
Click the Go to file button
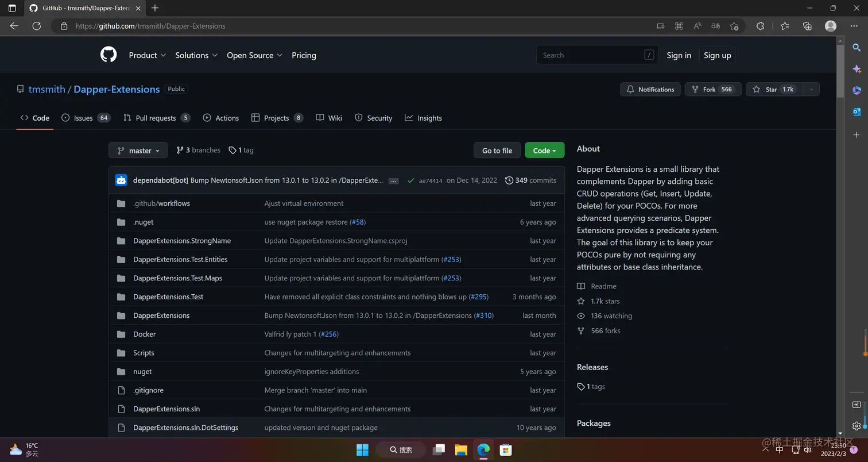pos(497,151)
